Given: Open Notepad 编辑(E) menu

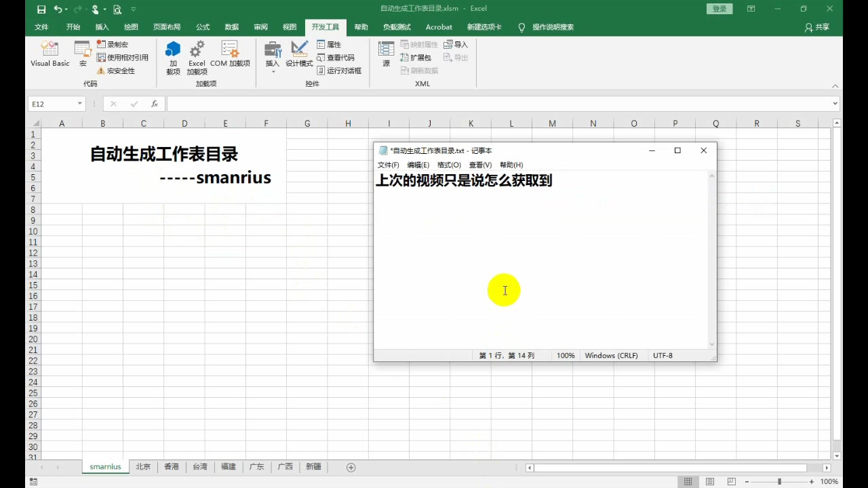Looking at the screenshot, I should click(418, 165).
